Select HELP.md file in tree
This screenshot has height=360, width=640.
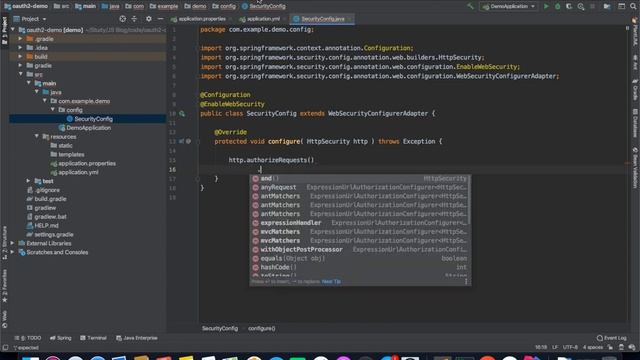(x=46, y=225)
